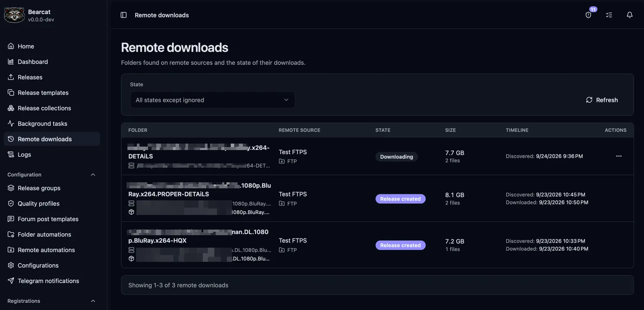This screenshot has height=310, width=644.
Task: Collapse the Configuration section
Action: [93, 175]
